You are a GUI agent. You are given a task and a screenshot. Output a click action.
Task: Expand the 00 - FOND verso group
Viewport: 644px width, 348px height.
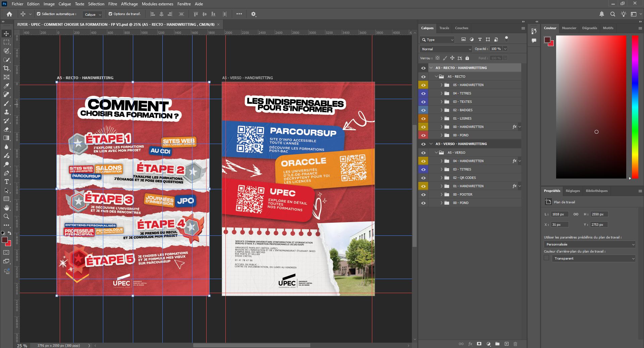[x=441, y=203]
